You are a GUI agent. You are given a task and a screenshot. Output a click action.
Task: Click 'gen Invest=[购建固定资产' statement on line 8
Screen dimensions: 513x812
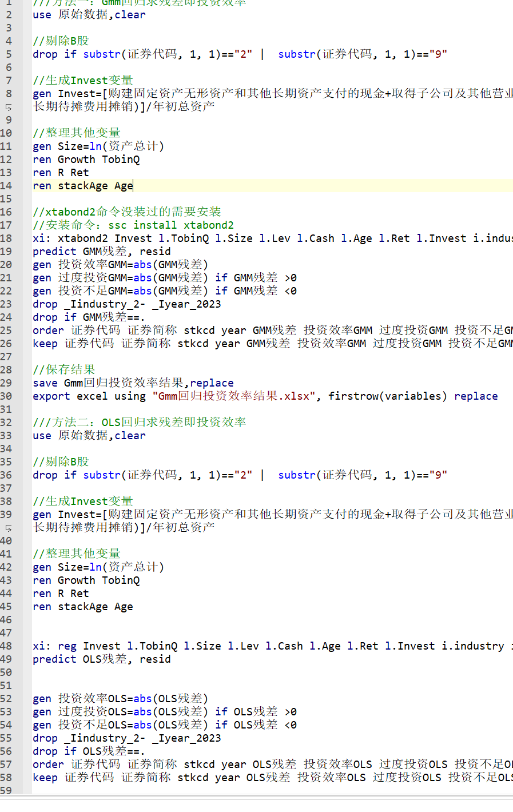[x=273, y=94]
